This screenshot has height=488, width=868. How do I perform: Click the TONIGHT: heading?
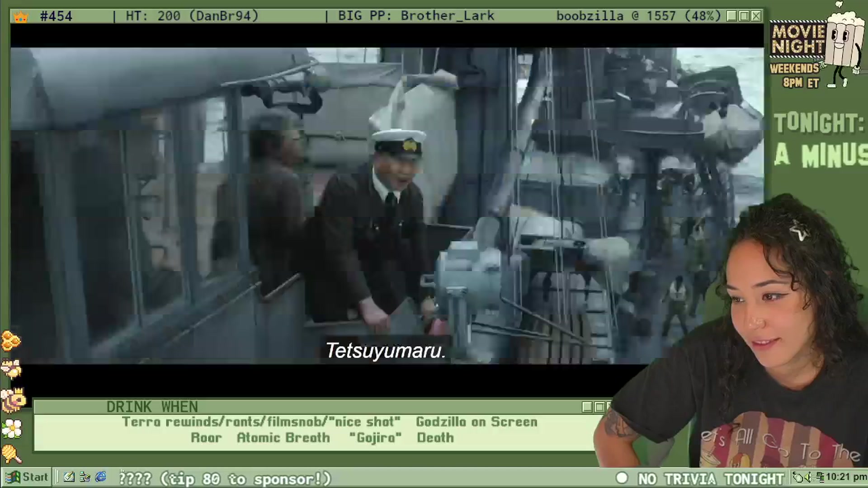tap(819, 123)
